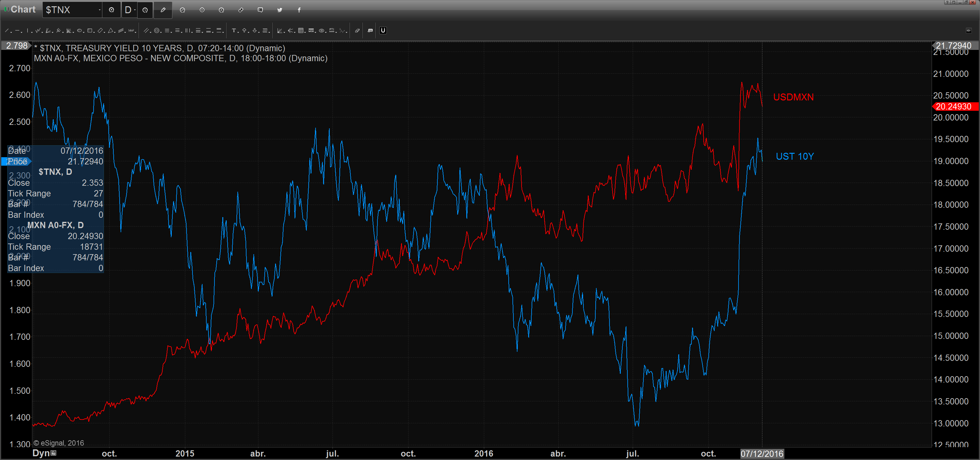Click the chat bubble icon in top bar
Screen dimensions: 980x460
point(260,10)
